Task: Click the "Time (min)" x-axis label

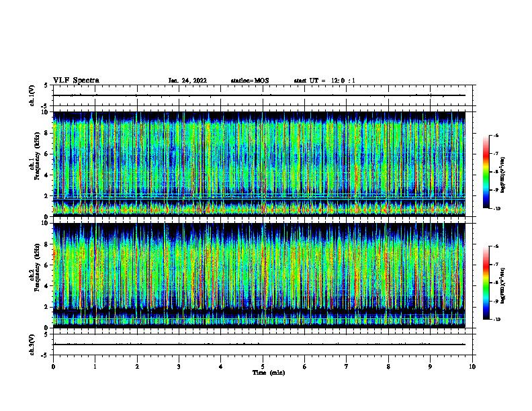Action: point(269,373)
